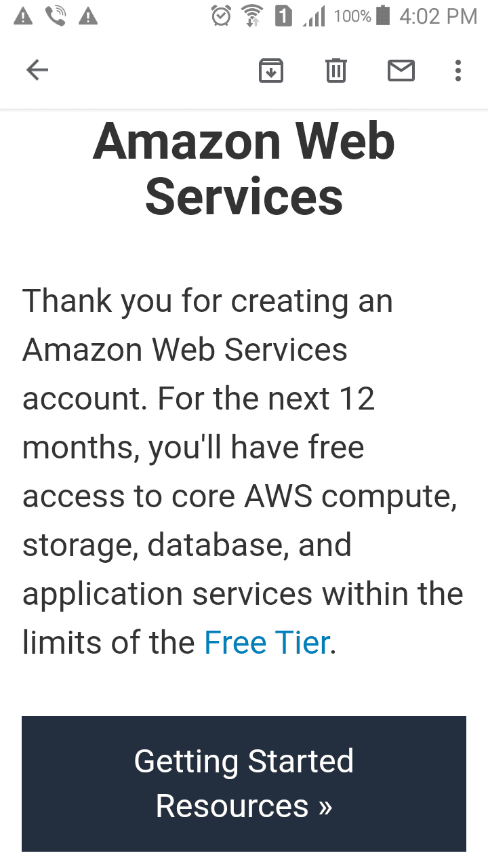488x868 pixels.
Task: Tap the active phone call status icon
Action: [56, 15]
